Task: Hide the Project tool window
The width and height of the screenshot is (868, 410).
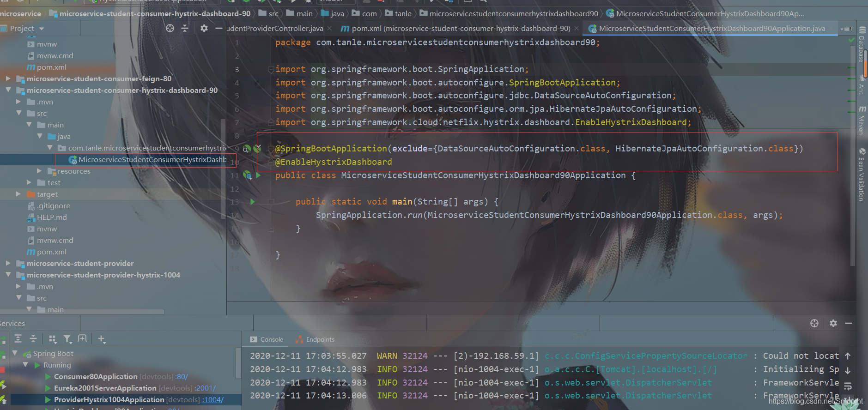Action: coord(219,29)
